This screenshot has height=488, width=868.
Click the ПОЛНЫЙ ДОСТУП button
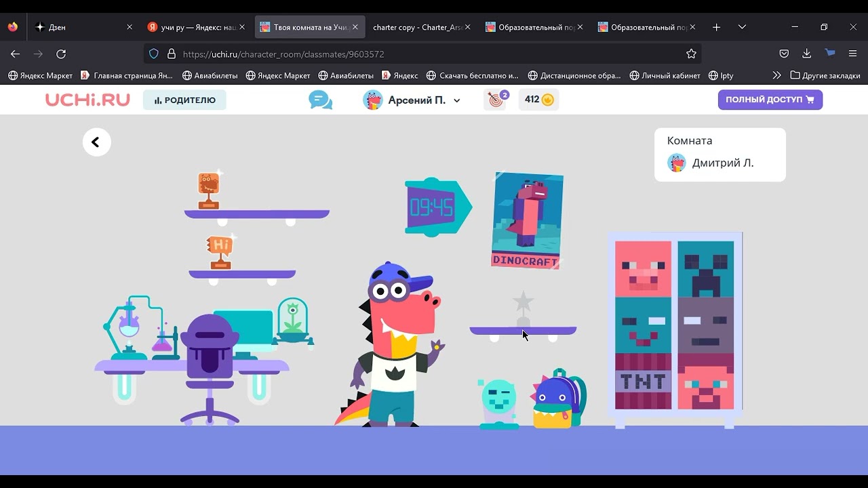pyautogui.click(x=770, y=100)
